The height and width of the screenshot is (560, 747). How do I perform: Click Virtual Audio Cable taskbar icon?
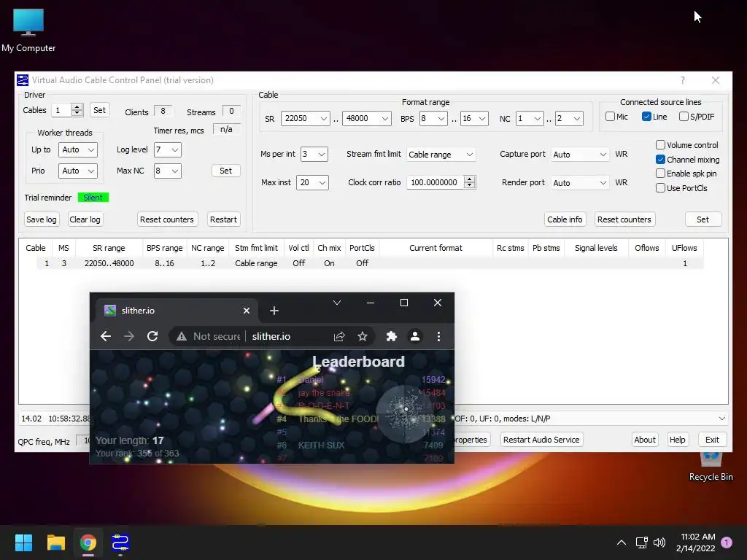click(120, 542)
